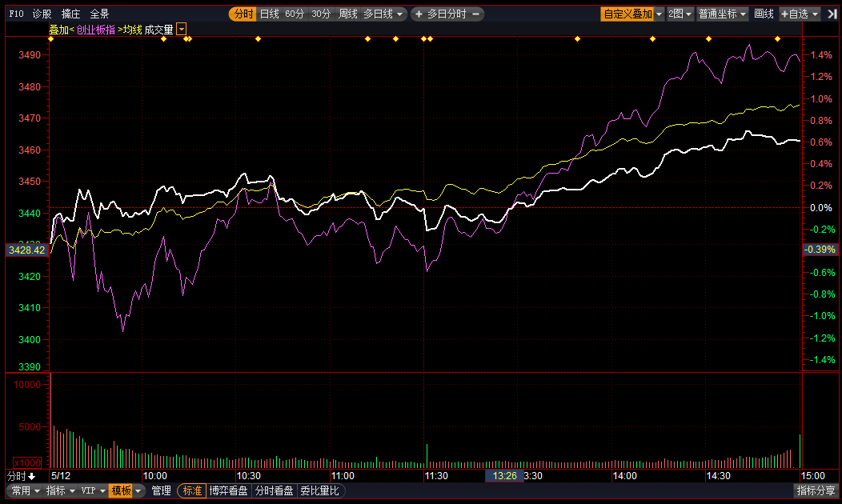Toggle the 自定义叠加 overlay button
The image size is (842, 504).
[627, 14]
